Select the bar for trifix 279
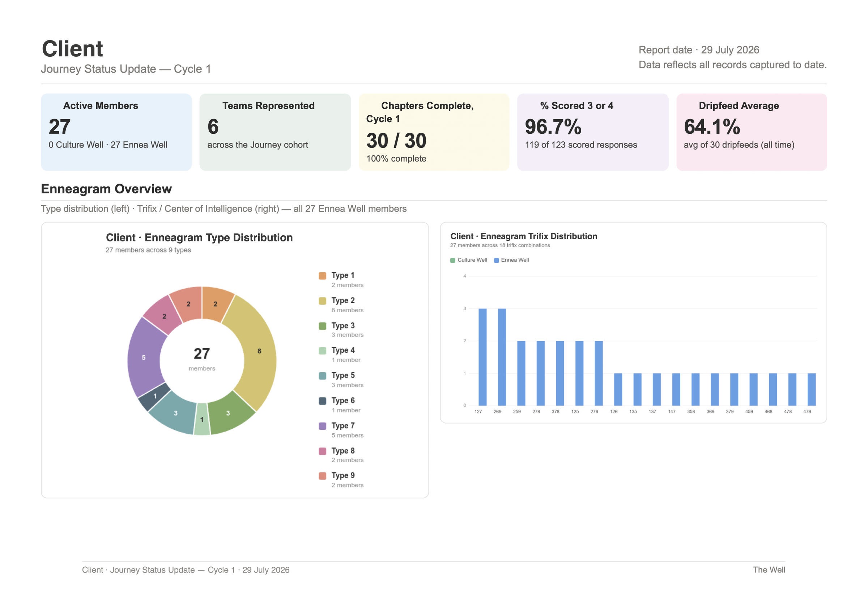 click(x=599, y=373)
